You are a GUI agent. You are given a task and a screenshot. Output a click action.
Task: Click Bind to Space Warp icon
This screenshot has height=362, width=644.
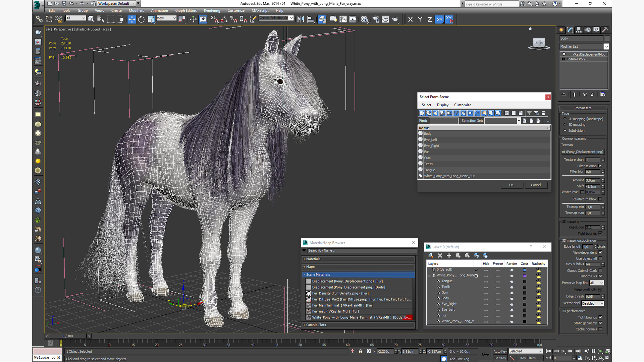(x=59, y=19)
